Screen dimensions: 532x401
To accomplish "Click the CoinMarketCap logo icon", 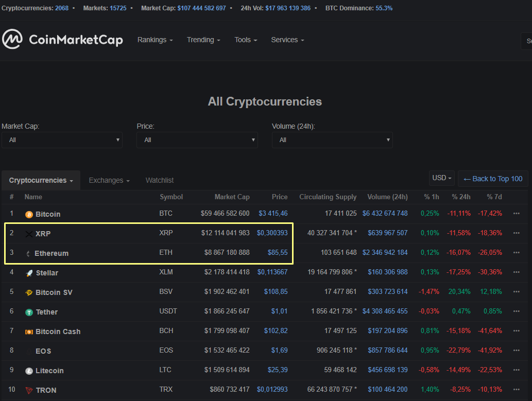I will (12, 40).
